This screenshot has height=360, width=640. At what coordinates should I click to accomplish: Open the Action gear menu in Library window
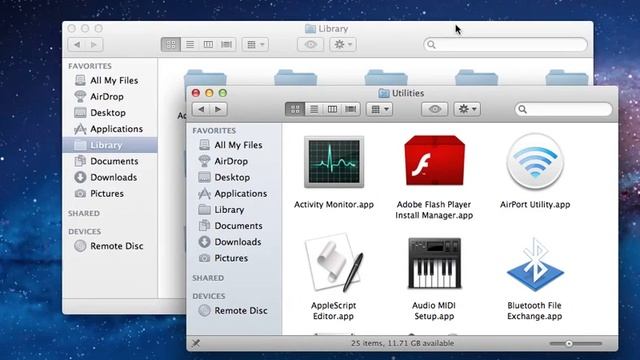pos(343,44)
